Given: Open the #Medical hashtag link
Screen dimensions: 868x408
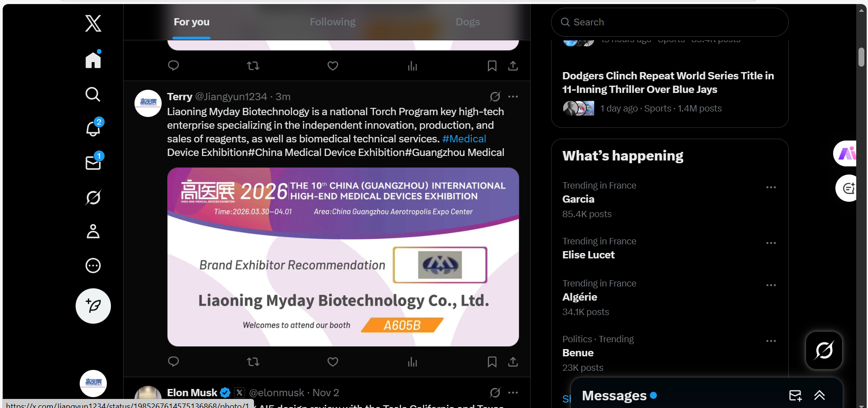Looking at the screenshot, I should point(464,139).
